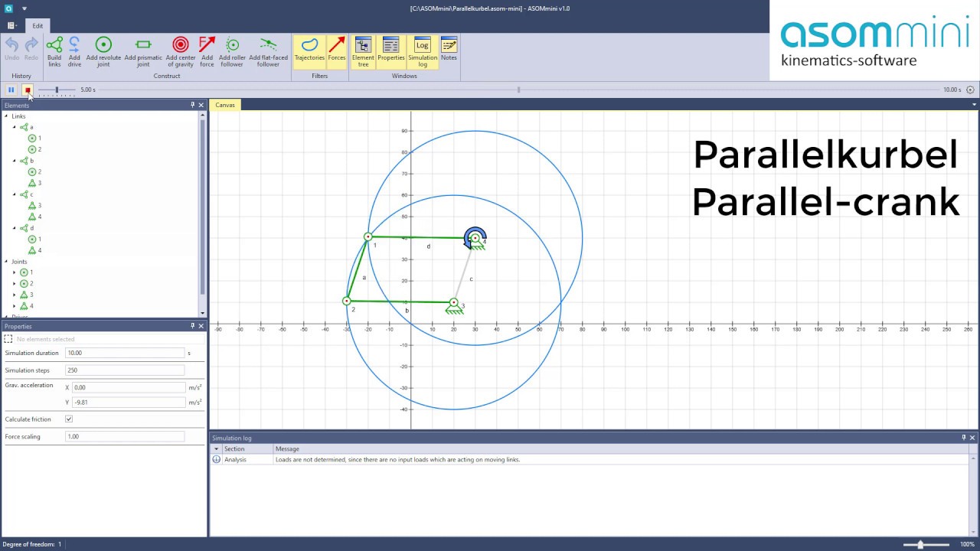Collapse link d in the tree
Image resolution: width=980 pixels, height=551 pixels.
14,228
